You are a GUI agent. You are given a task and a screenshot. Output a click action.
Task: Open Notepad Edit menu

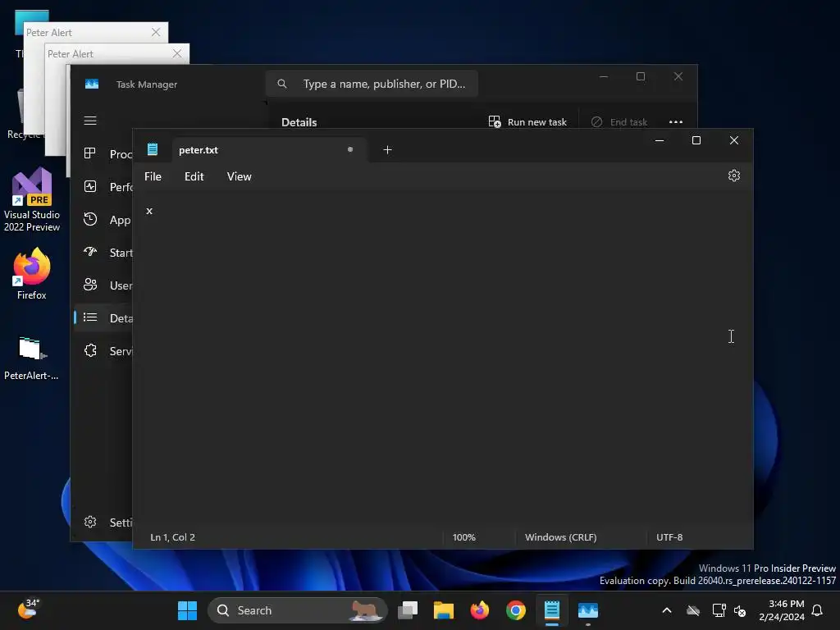(194, 176)
